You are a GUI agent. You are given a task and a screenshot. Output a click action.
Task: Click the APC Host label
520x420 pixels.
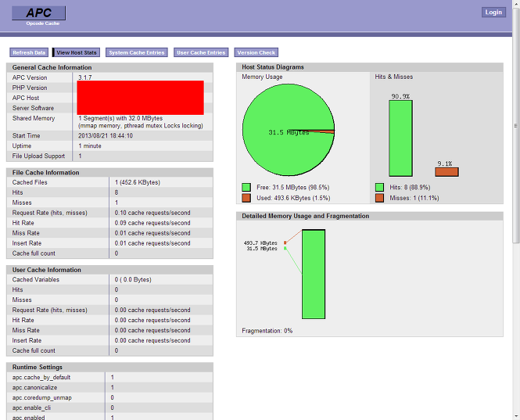26,98
